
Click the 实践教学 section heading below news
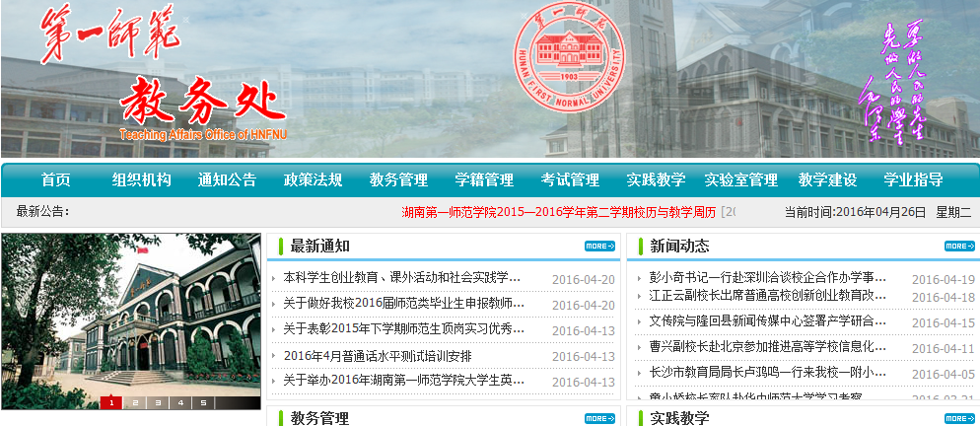click(x=680, y=418)
